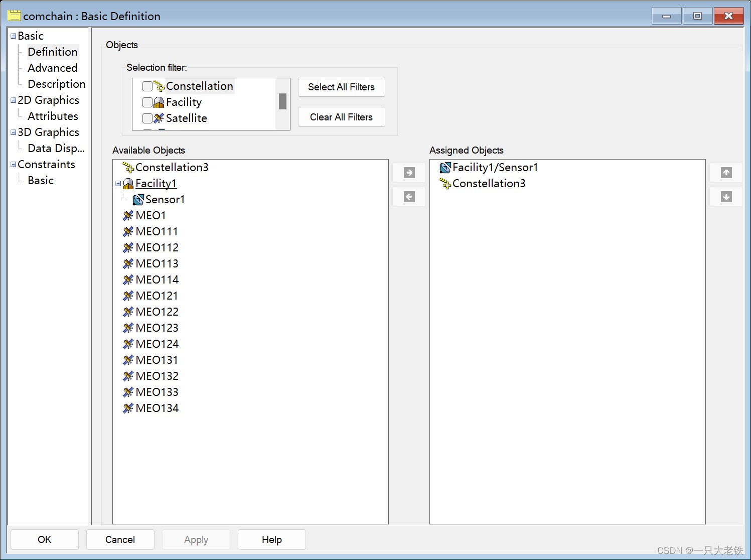Move assigned object down in order
This screenshot has height=560, width=751.
[726, 197]
